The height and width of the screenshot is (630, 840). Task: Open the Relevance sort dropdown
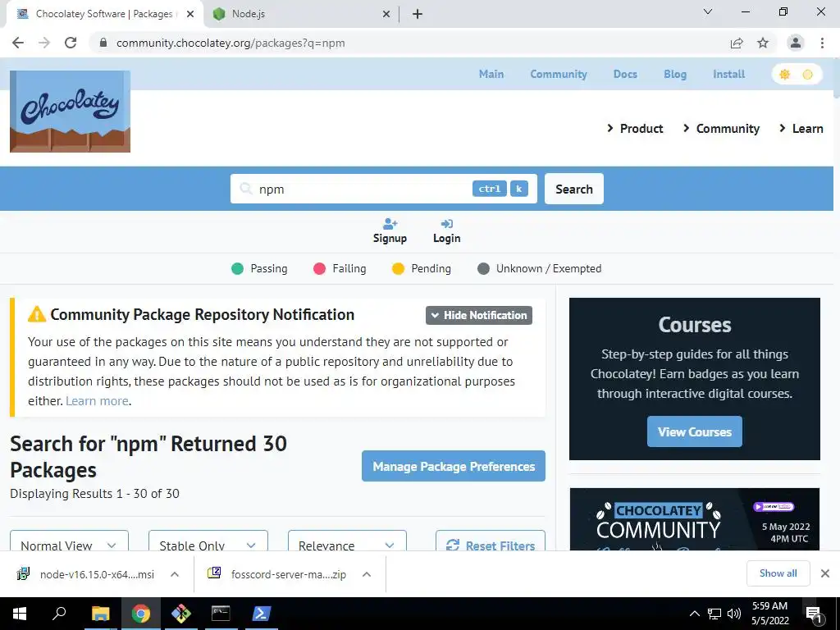[347, 541]
